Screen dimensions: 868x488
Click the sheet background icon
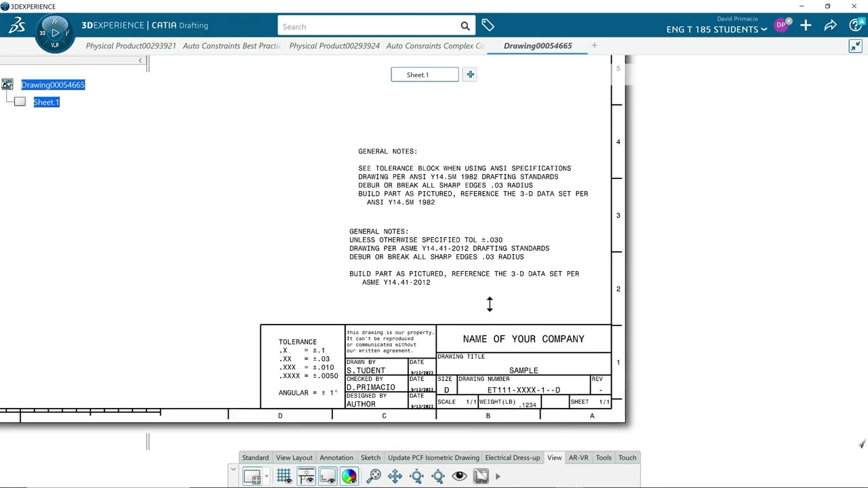point(481,476)
